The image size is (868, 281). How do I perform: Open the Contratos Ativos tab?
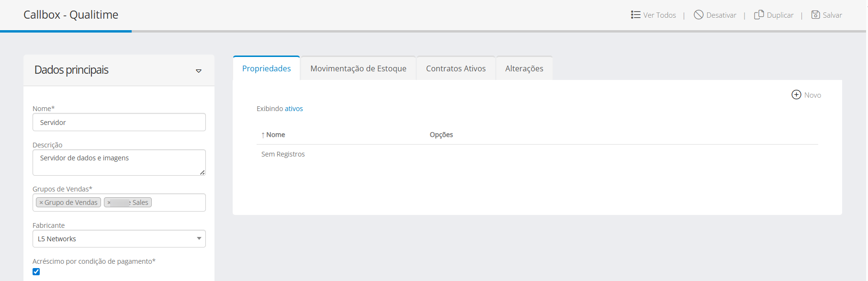(456, 68)
